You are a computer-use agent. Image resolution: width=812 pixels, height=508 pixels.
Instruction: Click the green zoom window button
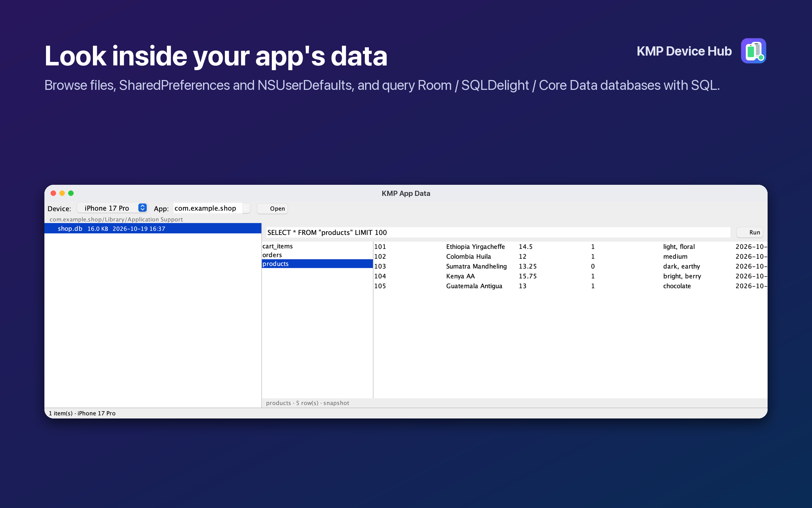[71, 193]
